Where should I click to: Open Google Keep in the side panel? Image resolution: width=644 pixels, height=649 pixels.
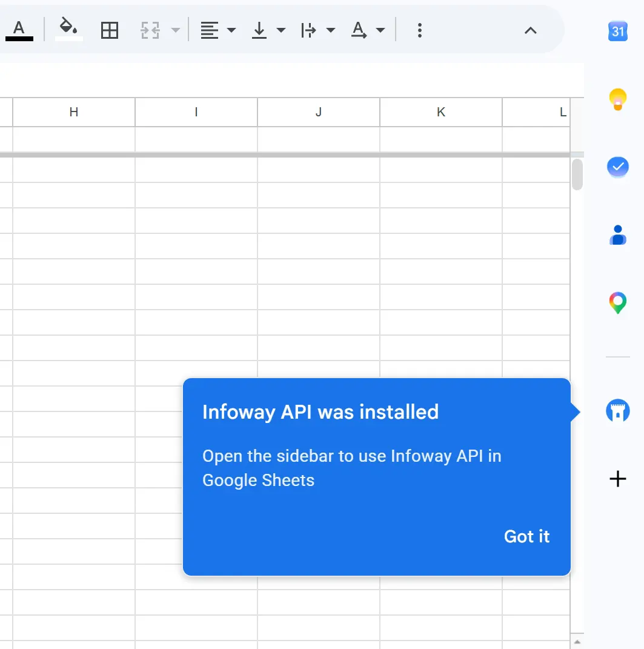(x=617, y=99)
